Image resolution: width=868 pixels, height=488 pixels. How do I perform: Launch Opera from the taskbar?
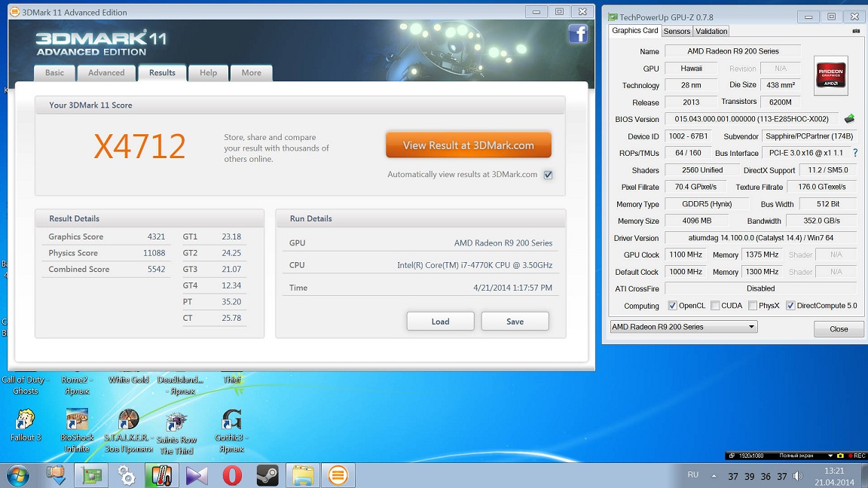coord(232,475)
